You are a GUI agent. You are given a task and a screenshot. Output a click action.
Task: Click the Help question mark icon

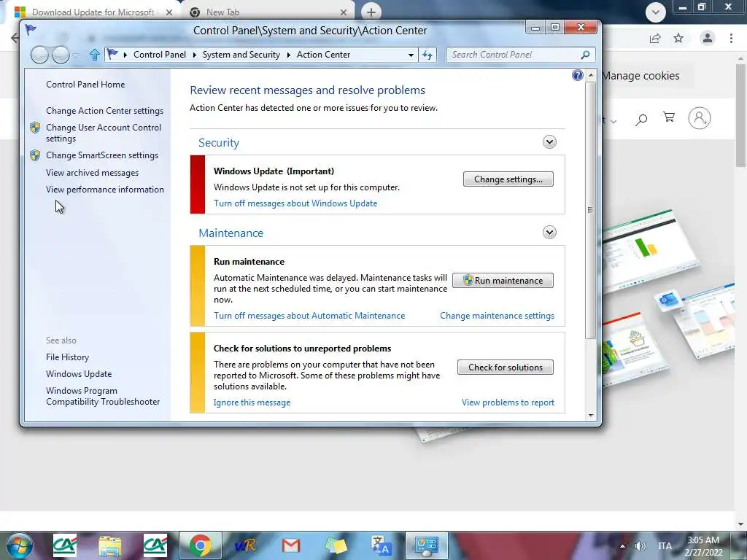click(x=578, y=75)
